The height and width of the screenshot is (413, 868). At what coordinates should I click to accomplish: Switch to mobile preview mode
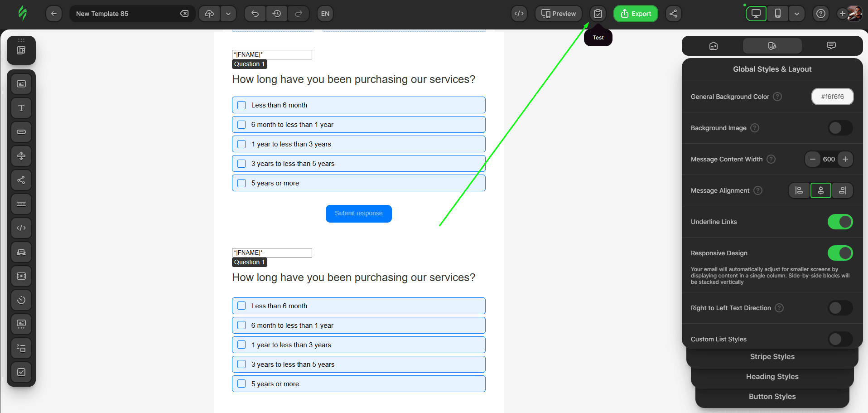(x=777, y=13)
